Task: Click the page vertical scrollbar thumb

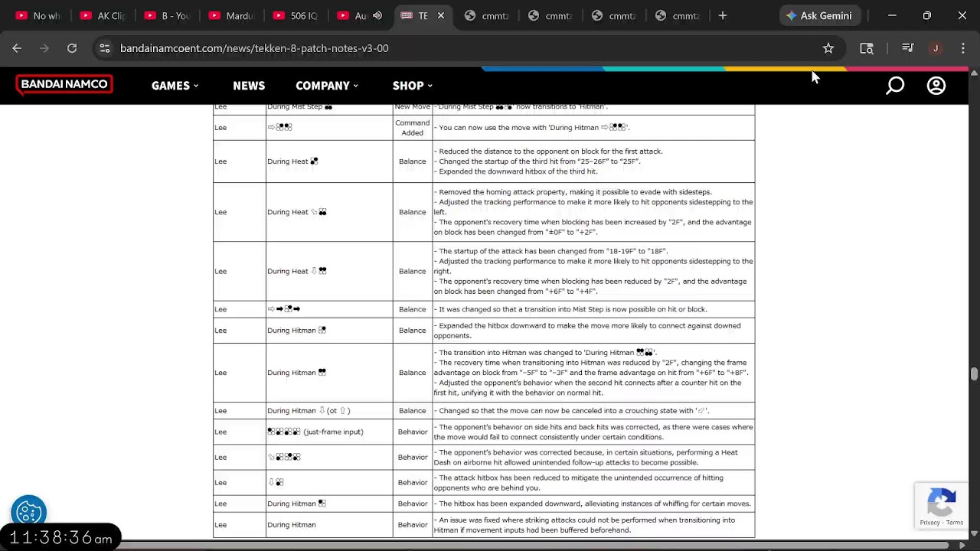Action: (974, 373)
